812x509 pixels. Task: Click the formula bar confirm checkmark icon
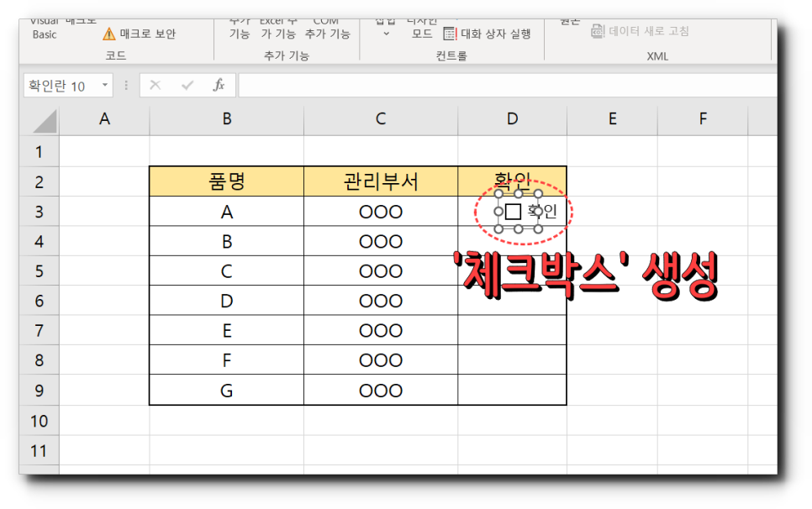[187, 85]
